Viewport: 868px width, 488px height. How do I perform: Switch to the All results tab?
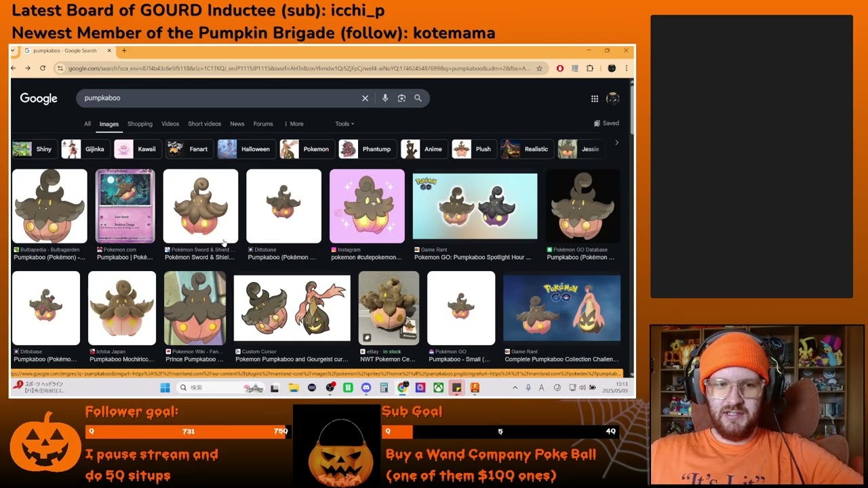click(x=87, y=124)
